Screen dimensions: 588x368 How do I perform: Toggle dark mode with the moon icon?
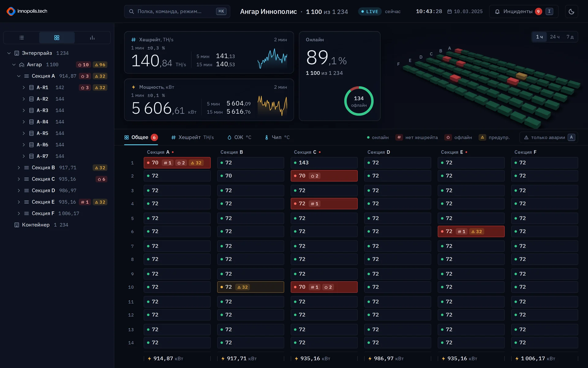[571, 11]
